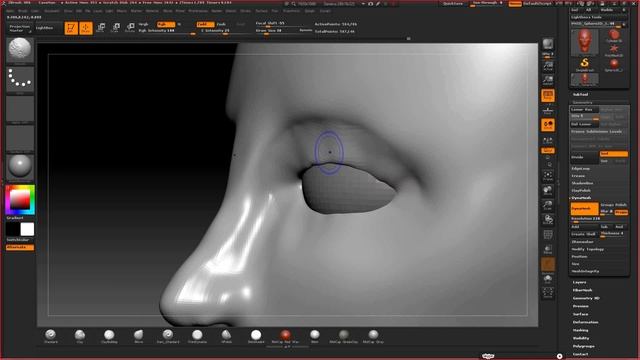Image resolution: width=640 pixels, height=360 pixels.
Task: Click the Create Shell button
Action: pos(584,234)
